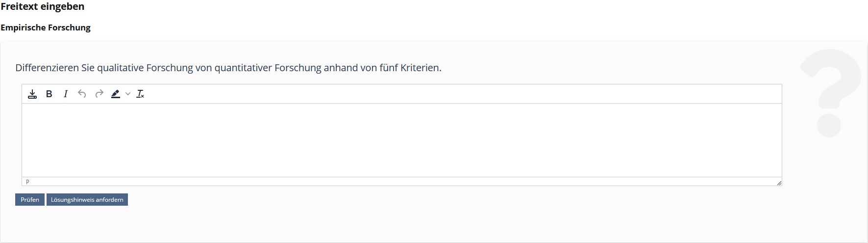Toggle italic formatting in the editor
Viewport: 868px width, 243px height.
[66, 94]
